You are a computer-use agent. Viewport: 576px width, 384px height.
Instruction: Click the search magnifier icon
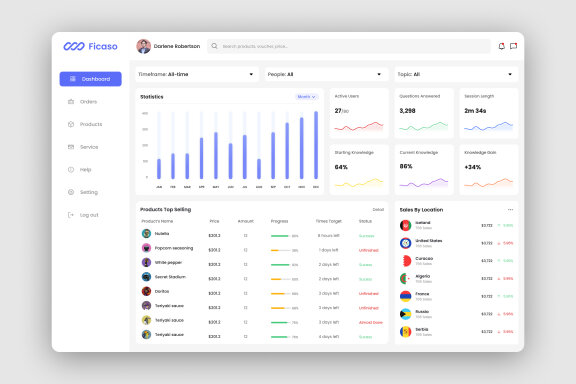(x=215, y=46)
